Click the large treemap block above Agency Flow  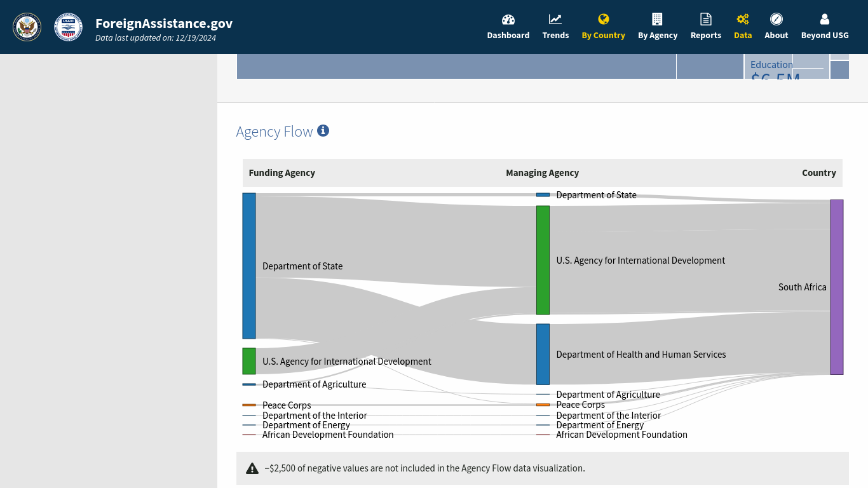tap(456, 67)
